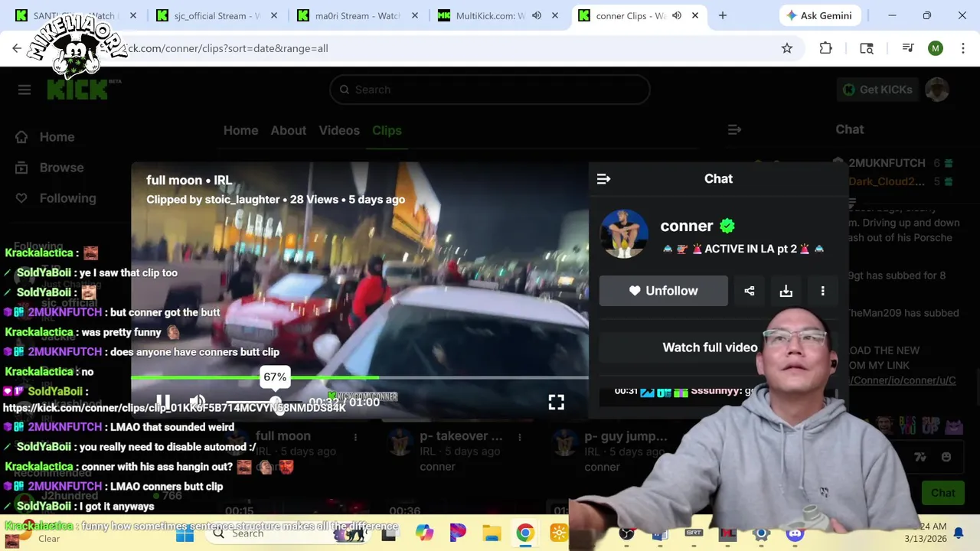Click the Ask Gemini button

tap(821, 15)
